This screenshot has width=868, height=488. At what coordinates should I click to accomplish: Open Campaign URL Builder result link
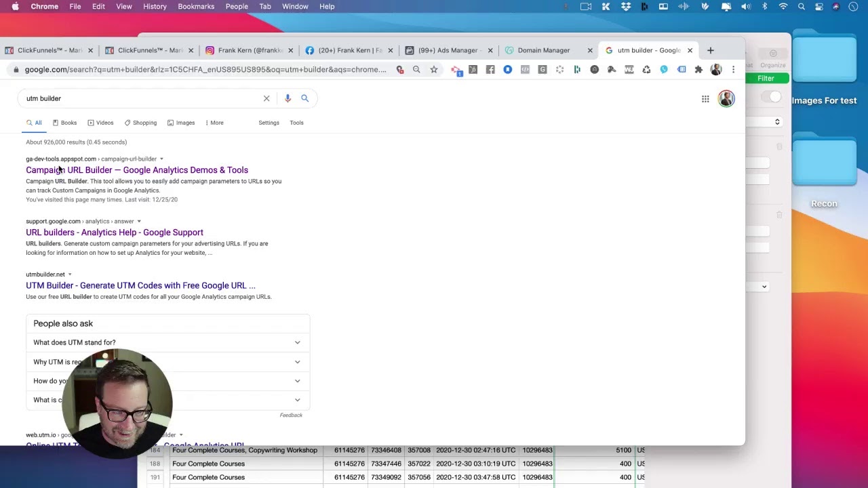point(137,170)
